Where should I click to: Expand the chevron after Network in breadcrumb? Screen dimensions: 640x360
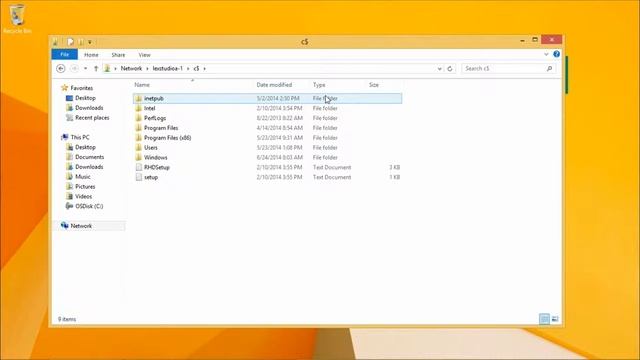click(147, 69)
